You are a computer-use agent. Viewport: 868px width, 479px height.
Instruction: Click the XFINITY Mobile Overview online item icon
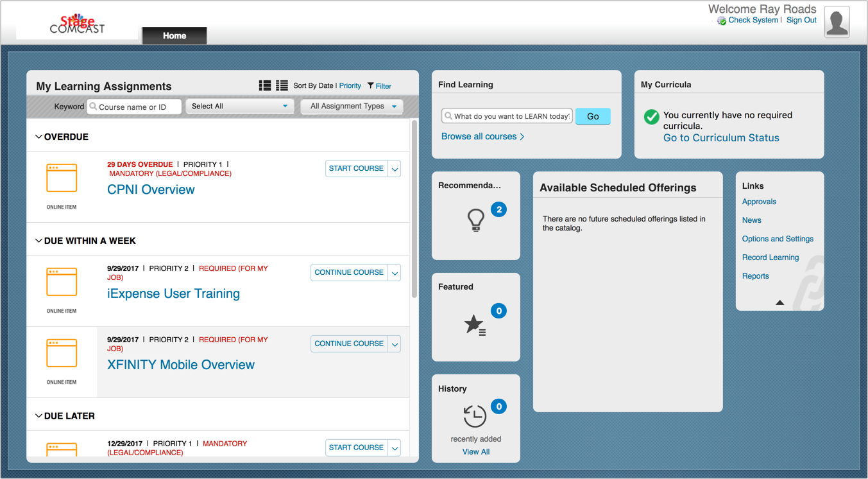(62, 353)
